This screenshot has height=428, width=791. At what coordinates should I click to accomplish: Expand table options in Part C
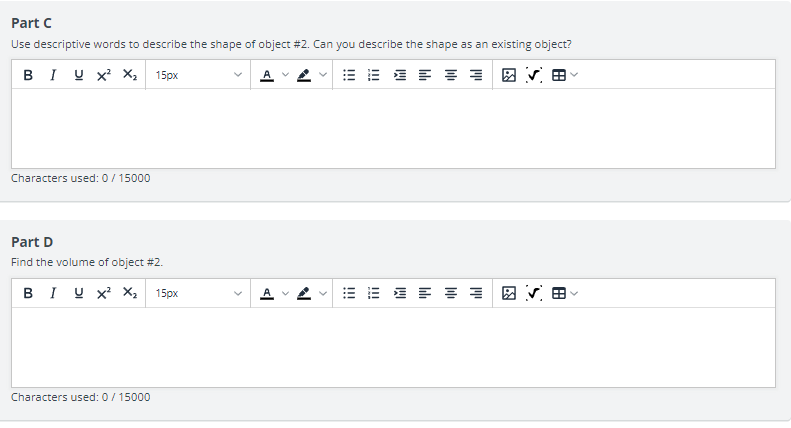pos(574,75)
